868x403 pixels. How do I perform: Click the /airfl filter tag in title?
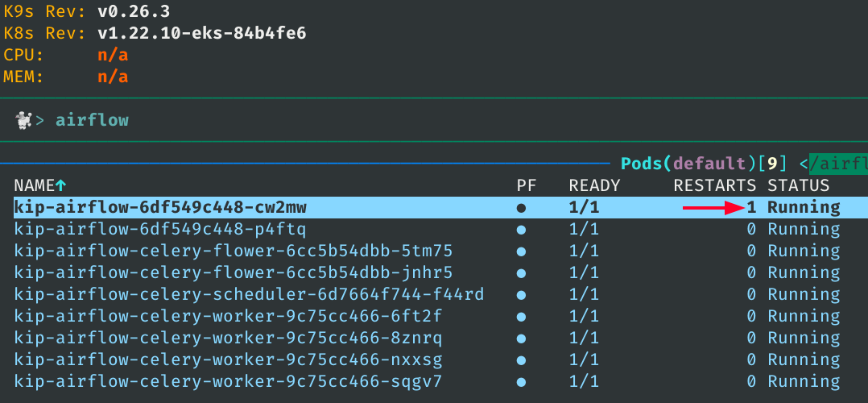(838, 164)
